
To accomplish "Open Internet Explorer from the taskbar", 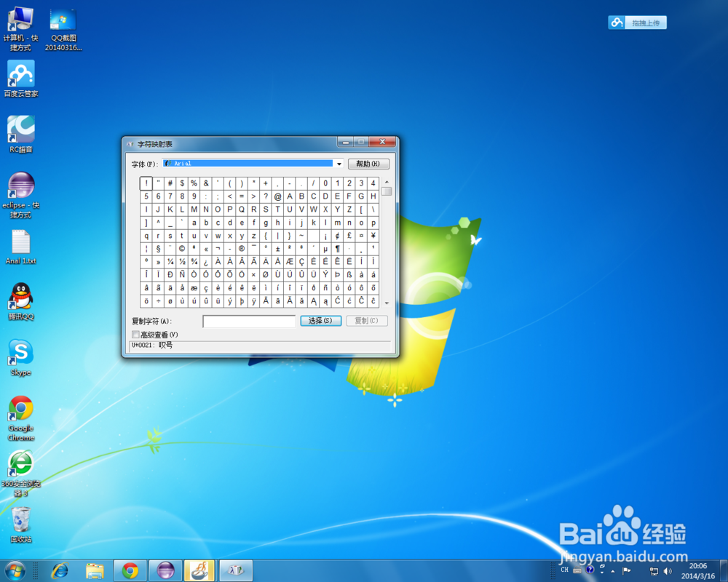I will pyautogui.click(x=60, y=570).
